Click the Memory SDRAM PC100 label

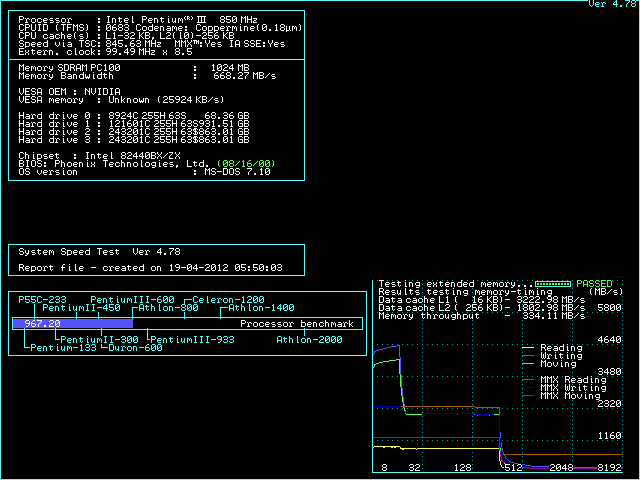69,68
